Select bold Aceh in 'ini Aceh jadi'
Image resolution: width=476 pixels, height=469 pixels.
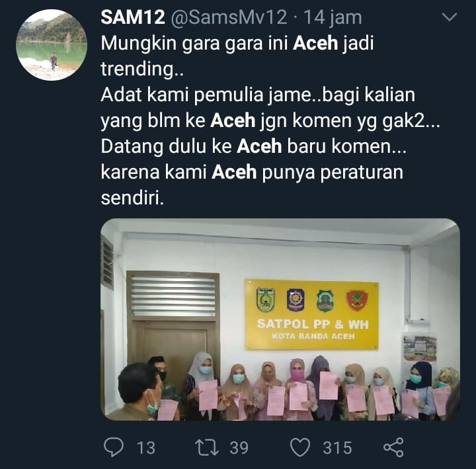pyautogui.click(x=315, y=43)
